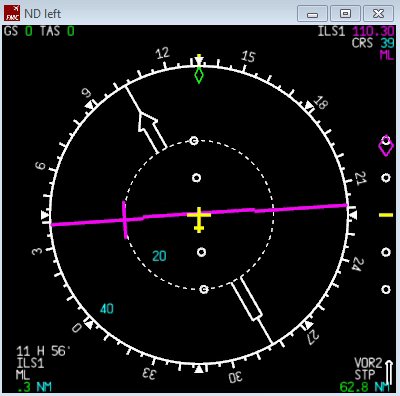Click the 11 H 56' clock readout
The image size is (400, 396).
tap(43, 351)
